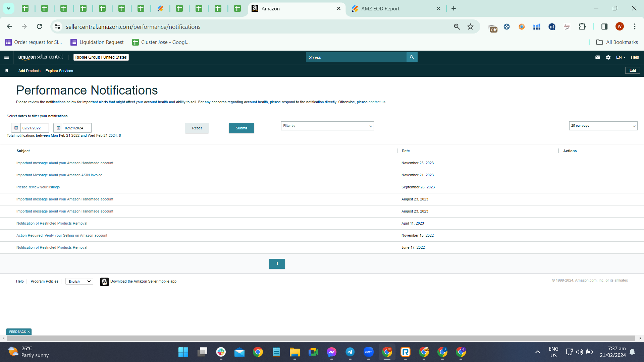Open the EN language dropdown
The width and height of the screenshot is (644, 362).
621,57
